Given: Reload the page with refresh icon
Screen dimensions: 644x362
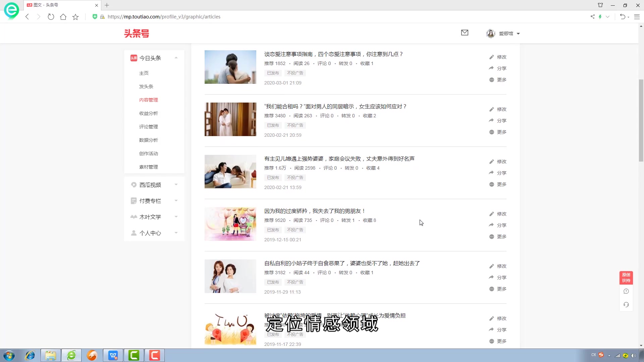Looking at the screenshot, I should tap(51, 17).
